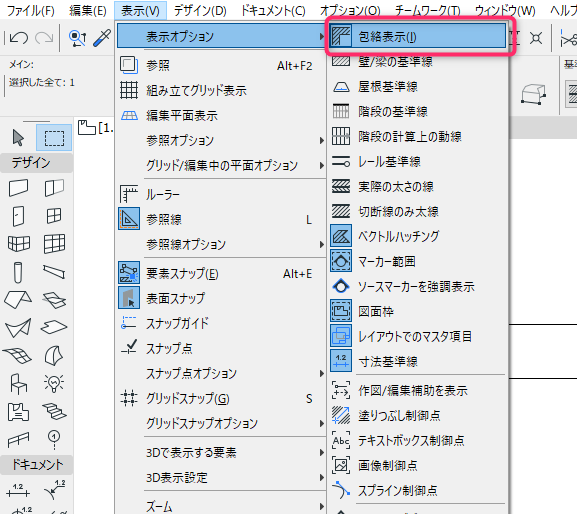This screenshot has height=514, width=577.
Task: Open the デザイン(D) menu
Action: 200,11
